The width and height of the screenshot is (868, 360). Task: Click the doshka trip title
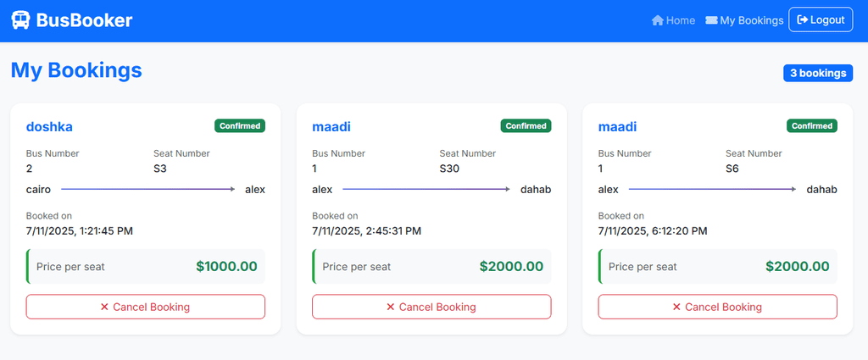click(x=49, y=127)
